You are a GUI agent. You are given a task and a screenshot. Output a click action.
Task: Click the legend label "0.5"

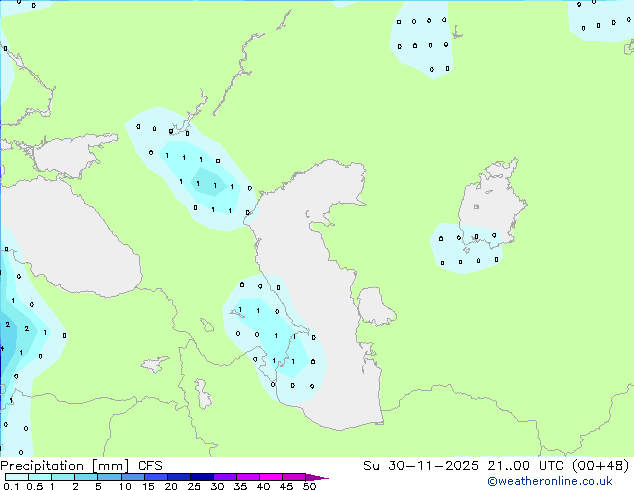34,486
